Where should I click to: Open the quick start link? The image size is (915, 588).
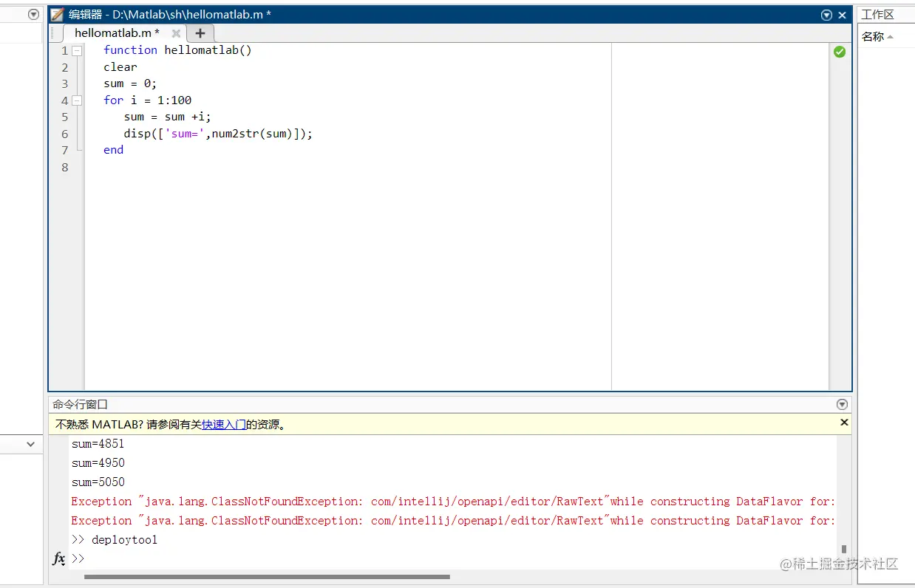224,425
